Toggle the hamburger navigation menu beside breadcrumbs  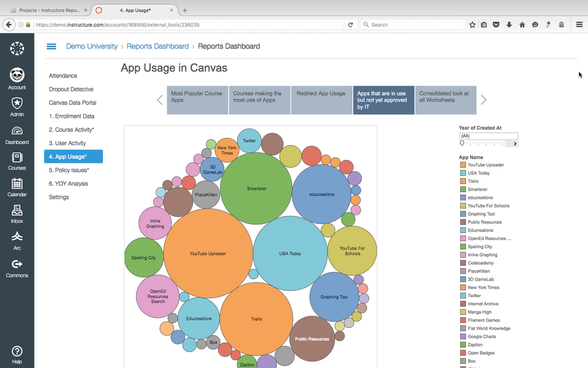pos(51,46)
